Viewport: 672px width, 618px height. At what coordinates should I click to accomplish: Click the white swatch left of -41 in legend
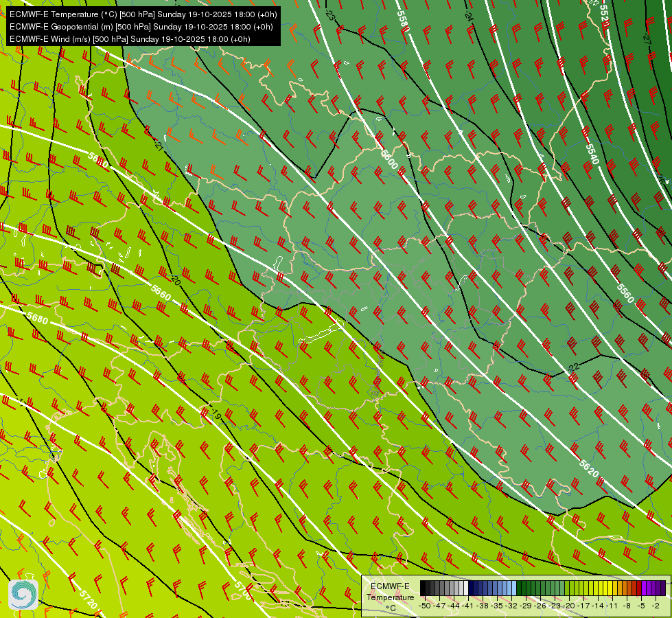tap(466, 588)
